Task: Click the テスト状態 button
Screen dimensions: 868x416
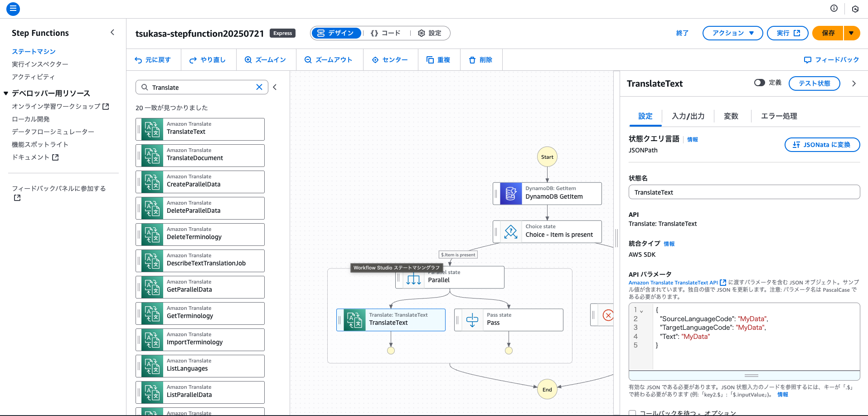Action: tap(814, 83)
